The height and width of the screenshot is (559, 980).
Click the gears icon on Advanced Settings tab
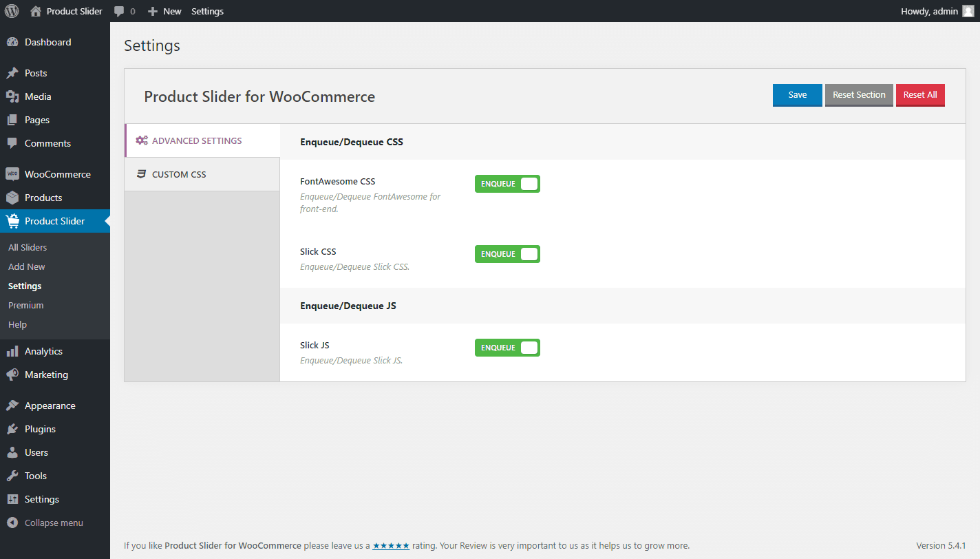(x=142, y=140)
